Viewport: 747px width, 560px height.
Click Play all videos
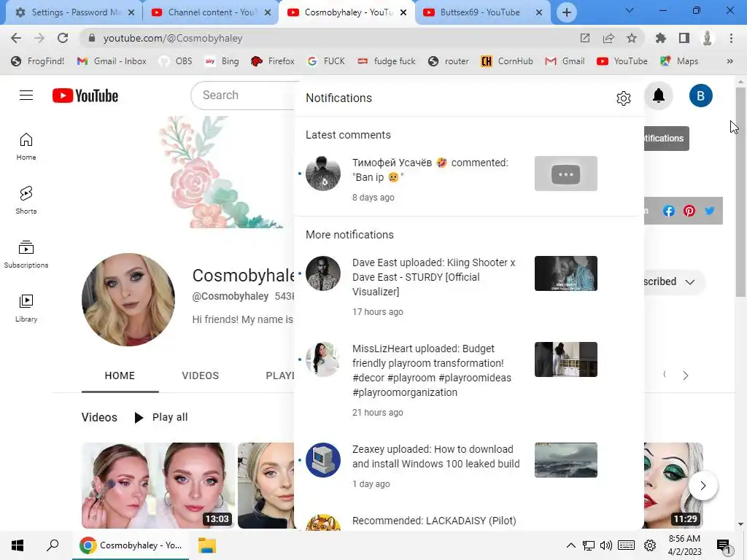(161, 418)
